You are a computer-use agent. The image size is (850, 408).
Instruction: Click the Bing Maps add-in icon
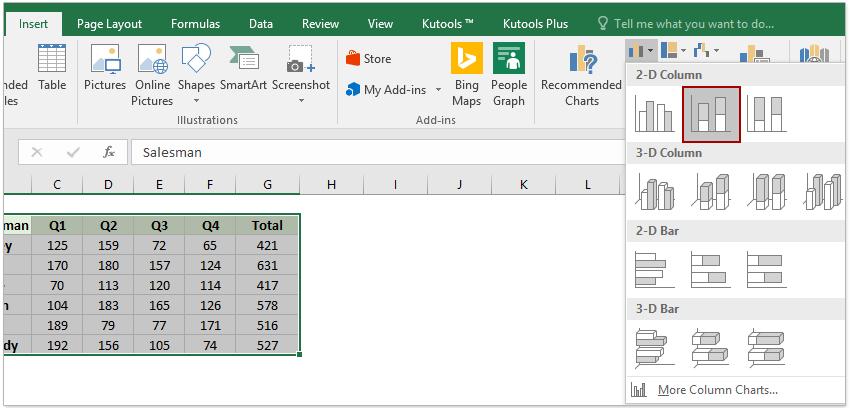coord(466,74)
